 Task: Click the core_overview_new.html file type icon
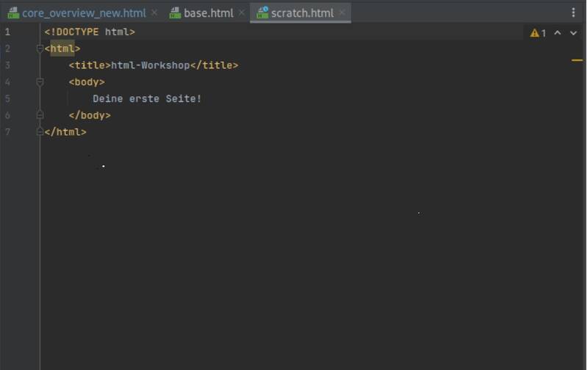point(13,13)
